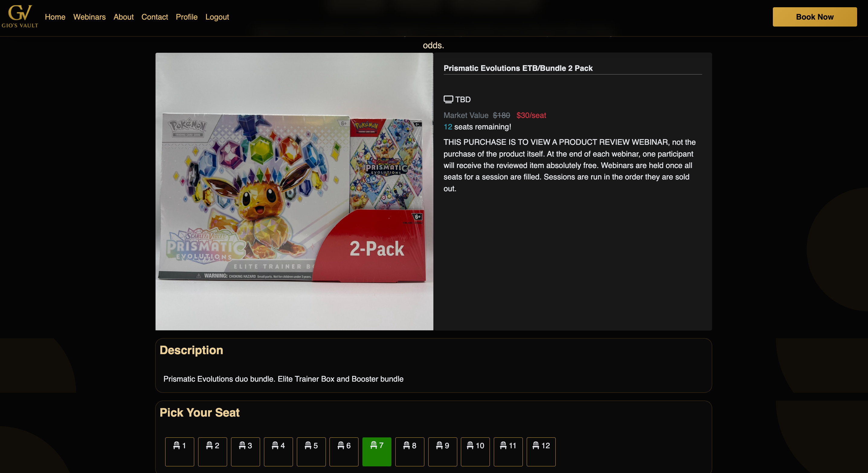Go to the Webinars menu item
868x473 pixels.
coord(89,17)
